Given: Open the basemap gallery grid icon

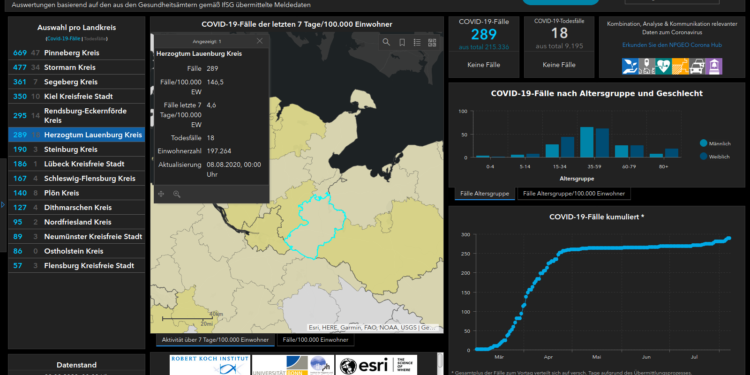Looking at the screenshot, I should [432, 43].
